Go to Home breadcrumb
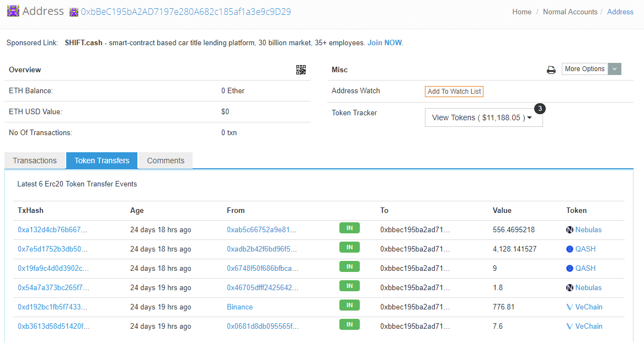The height and width of the screenshot is (342, 644). pos(521,12)
